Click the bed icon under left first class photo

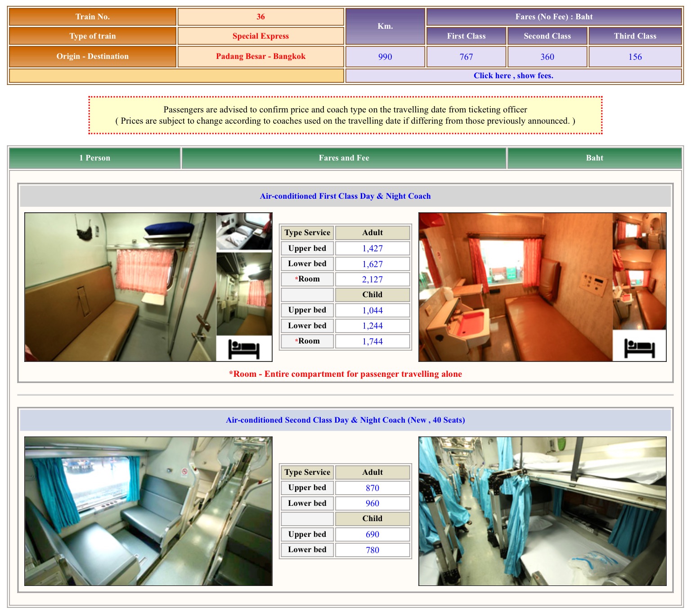click(x=244, y=349)
